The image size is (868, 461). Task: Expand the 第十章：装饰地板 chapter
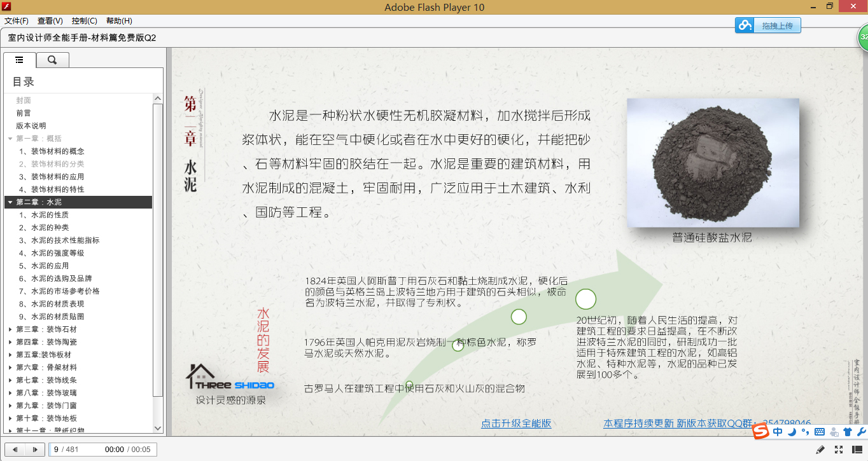(x=10, y=418)
